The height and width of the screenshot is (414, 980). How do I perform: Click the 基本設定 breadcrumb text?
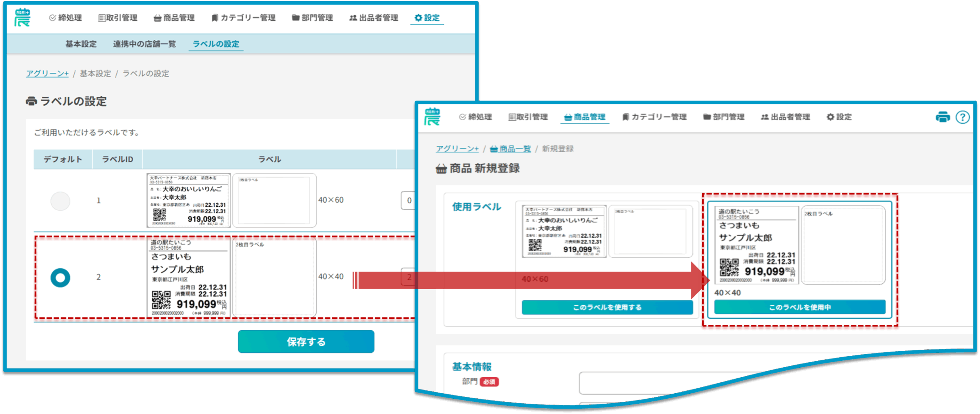95,73
